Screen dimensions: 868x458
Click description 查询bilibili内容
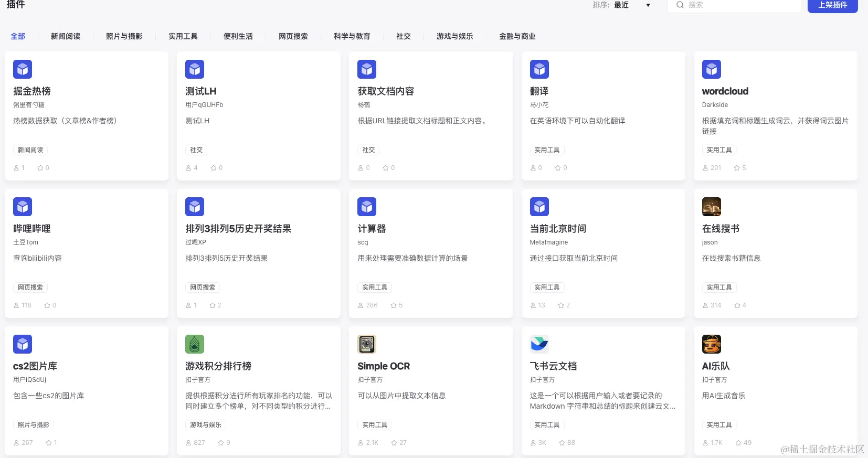(37, 258)
